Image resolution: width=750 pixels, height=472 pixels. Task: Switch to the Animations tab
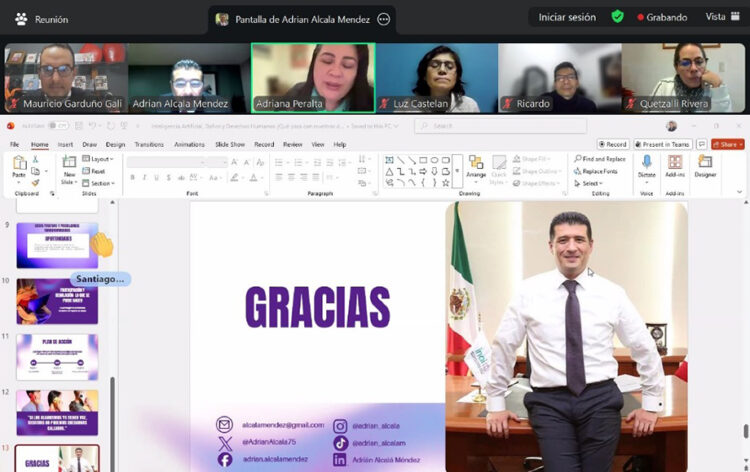click(189, 144)
